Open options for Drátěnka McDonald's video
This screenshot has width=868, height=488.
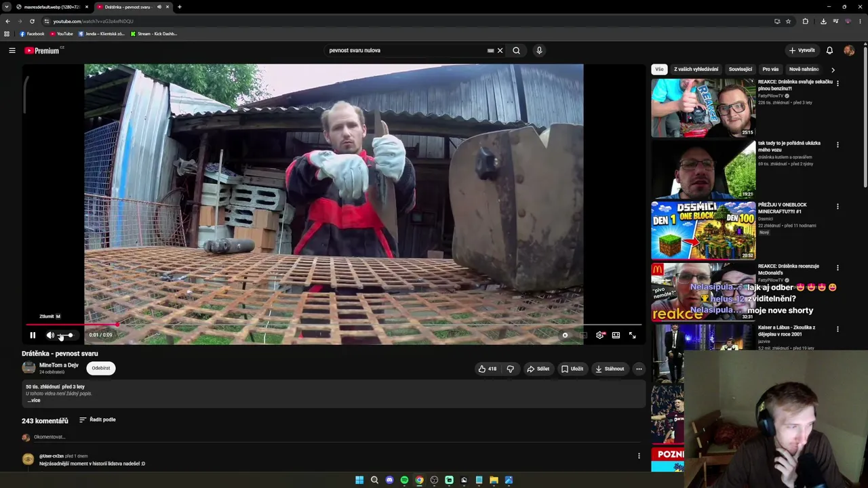point(837,268)
